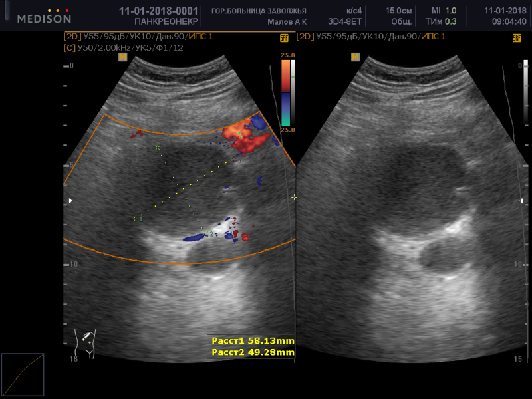Click the Расст2 49.28mm measurement result
532x399 pixels.
click(253, 352)
